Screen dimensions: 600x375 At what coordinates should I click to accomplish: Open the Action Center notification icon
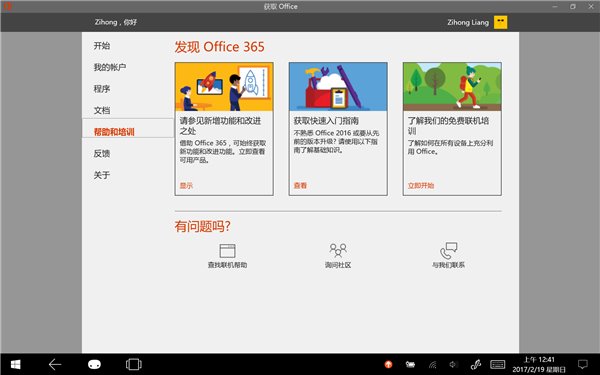point(583,364)
